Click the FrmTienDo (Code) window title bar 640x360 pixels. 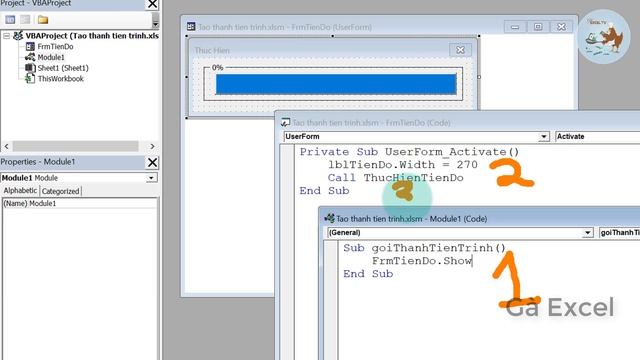[457, 122]
